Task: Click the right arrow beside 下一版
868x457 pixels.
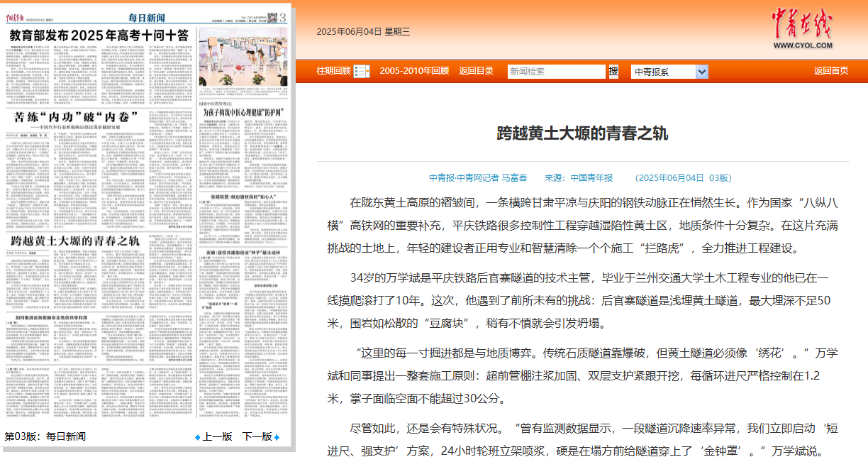Action: point(277,436)
